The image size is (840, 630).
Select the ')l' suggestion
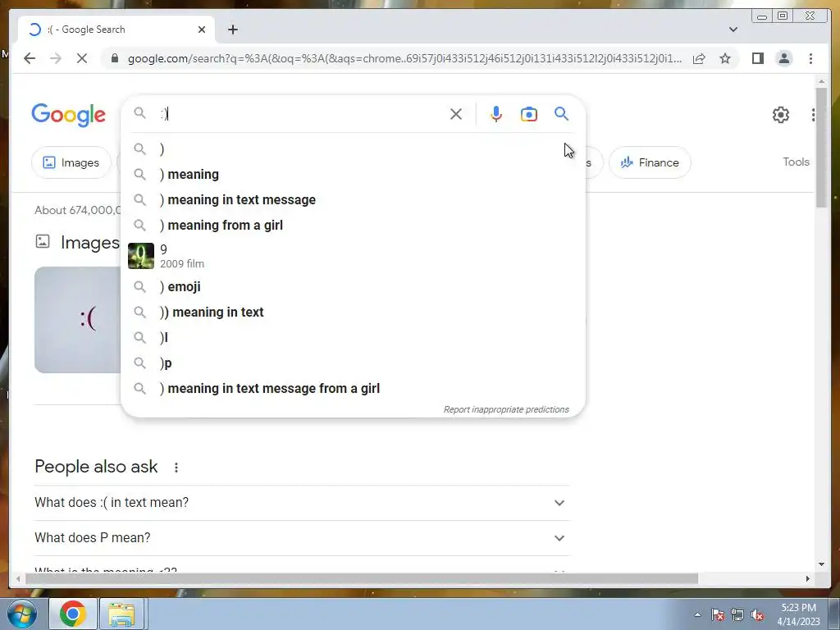[353, 337]
